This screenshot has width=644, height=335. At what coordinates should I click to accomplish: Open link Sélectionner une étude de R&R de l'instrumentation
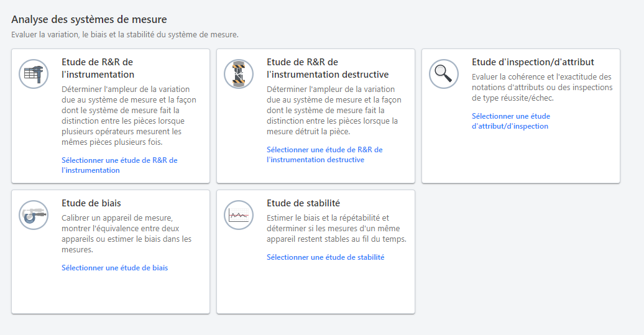click(x=119, y=165)
